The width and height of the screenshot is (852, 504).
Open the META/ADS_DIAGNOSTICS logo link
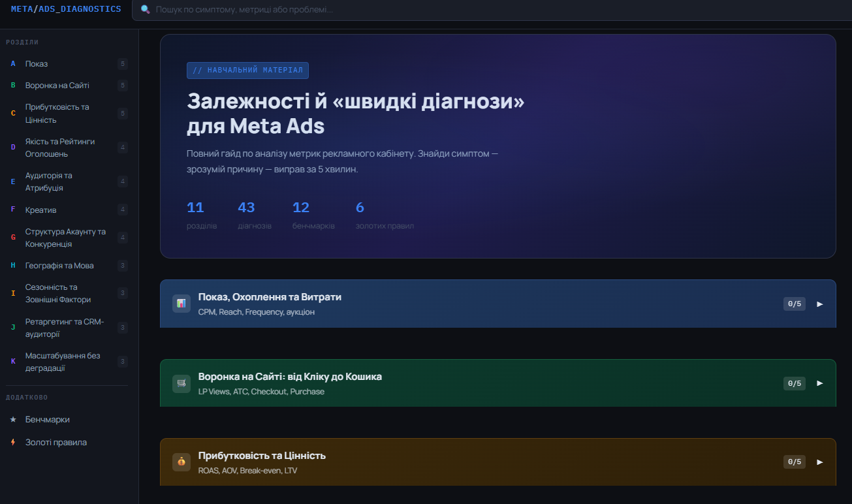(x=66, y=8)
